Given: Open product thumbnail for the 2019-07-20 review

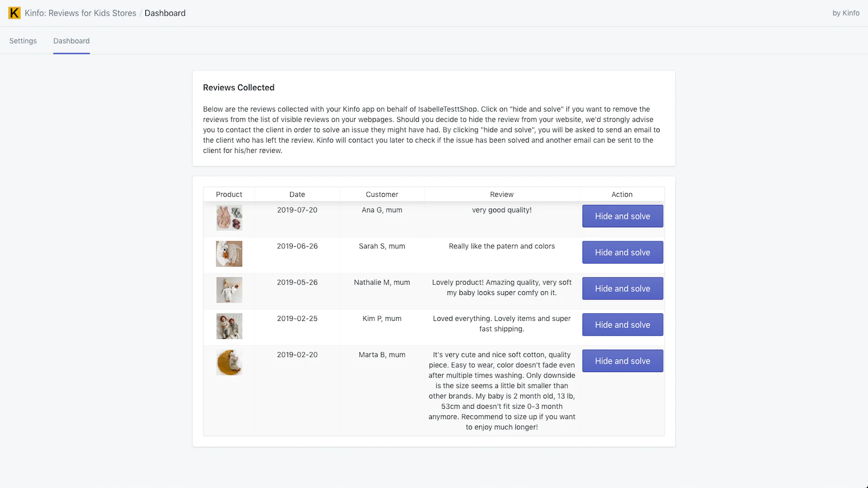Looking at the screenshot, I should point(229,217).
